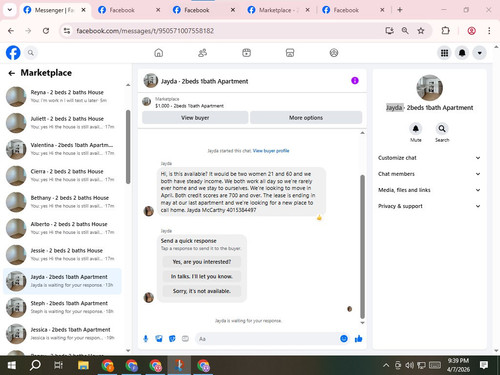The width and height of the screenshot is (500, 375).
Task: Choose a sticker icon in composer
Action: (x=172, y=339)
